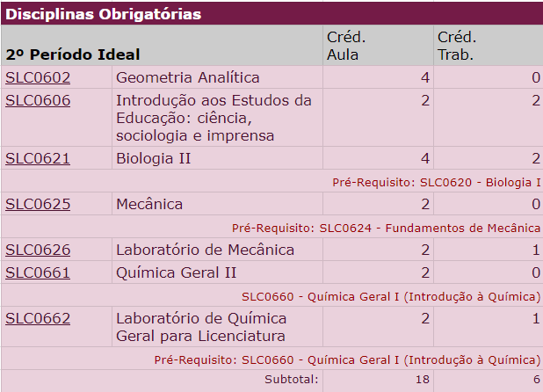Open the SLC0621 course link

pos(38,158)
